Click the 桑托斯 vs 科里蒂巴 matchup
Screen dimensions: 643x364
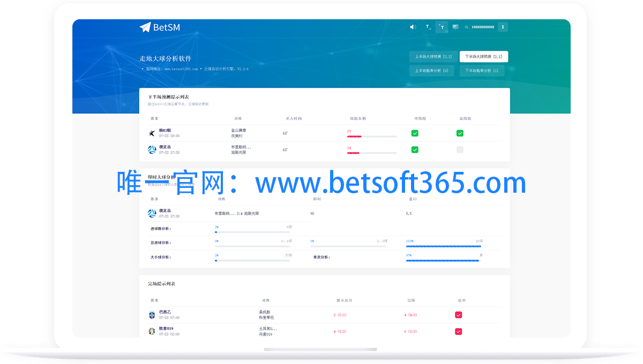(x=266, y=315)
